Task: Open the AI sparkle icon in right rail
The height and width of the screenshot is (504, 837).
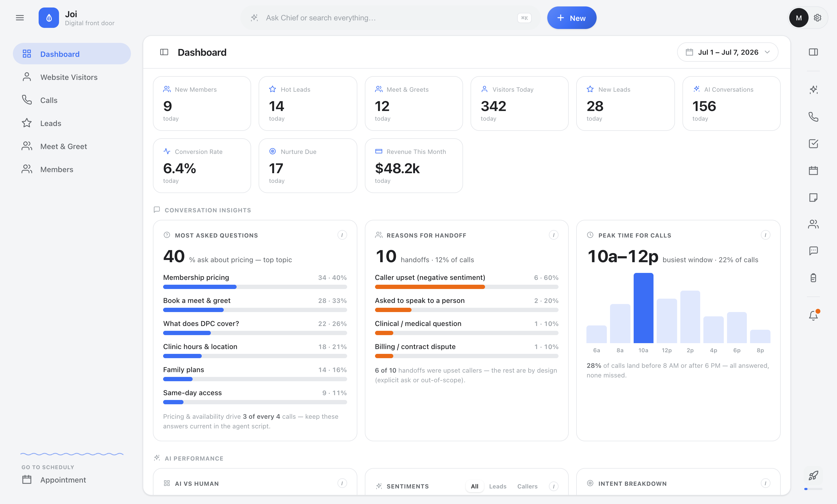Action: pyautogui.click(x=813, y=90)
